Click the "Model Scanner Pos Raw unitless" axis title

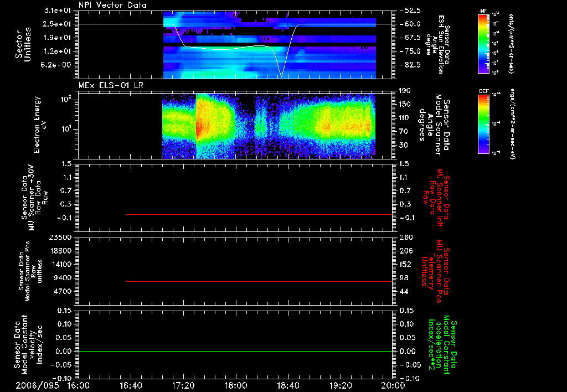[x=30, y=272]
